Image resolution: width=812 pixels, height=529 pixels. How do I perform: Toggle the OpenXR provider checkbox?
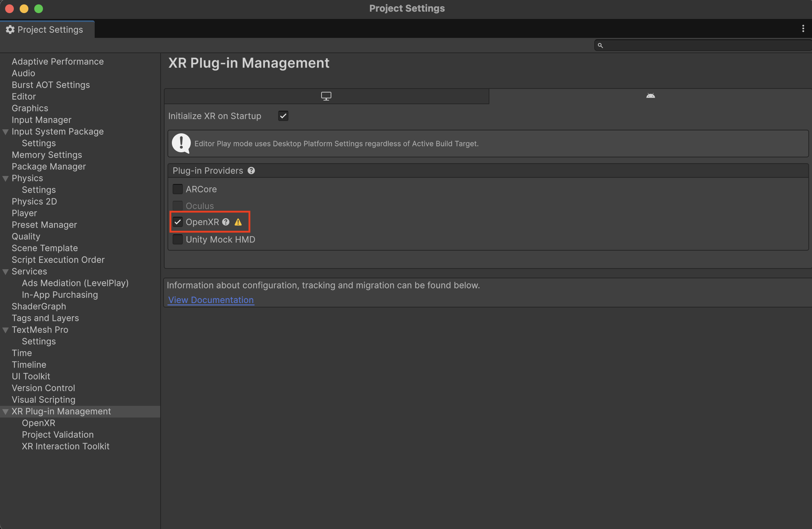pos(178,222)
